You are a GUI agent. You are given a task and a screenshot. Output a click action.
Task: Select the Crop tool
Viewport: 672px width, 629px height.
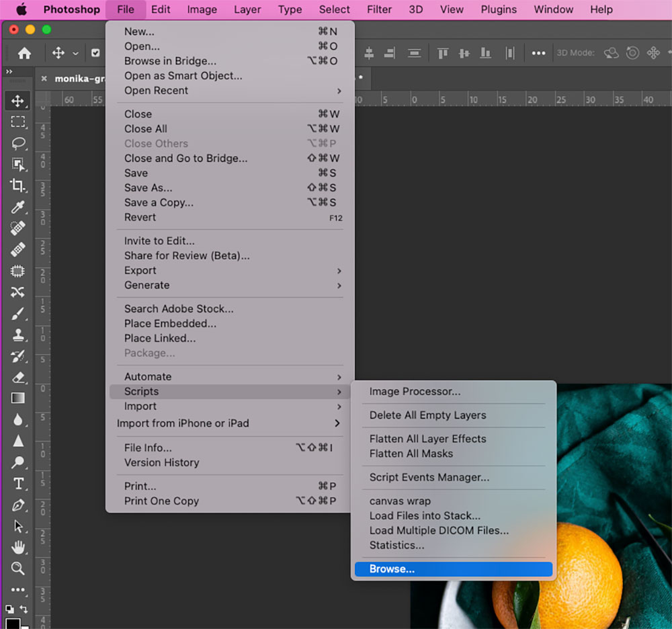pos(17,185)
